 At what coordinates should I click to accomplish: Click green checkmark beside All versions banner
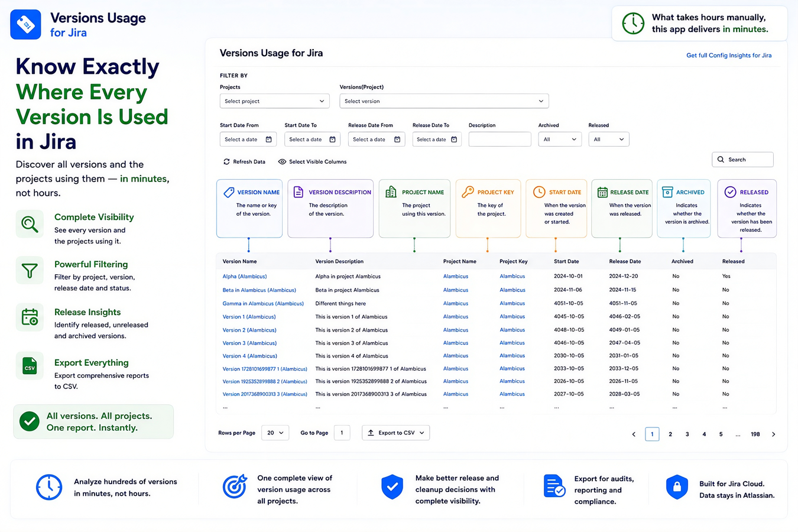(30, 421)
